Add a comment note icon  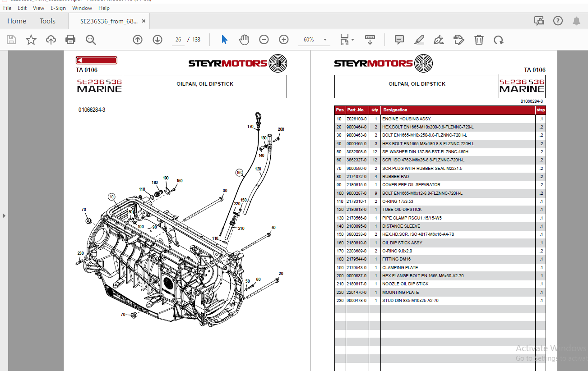tap(399, 40)
